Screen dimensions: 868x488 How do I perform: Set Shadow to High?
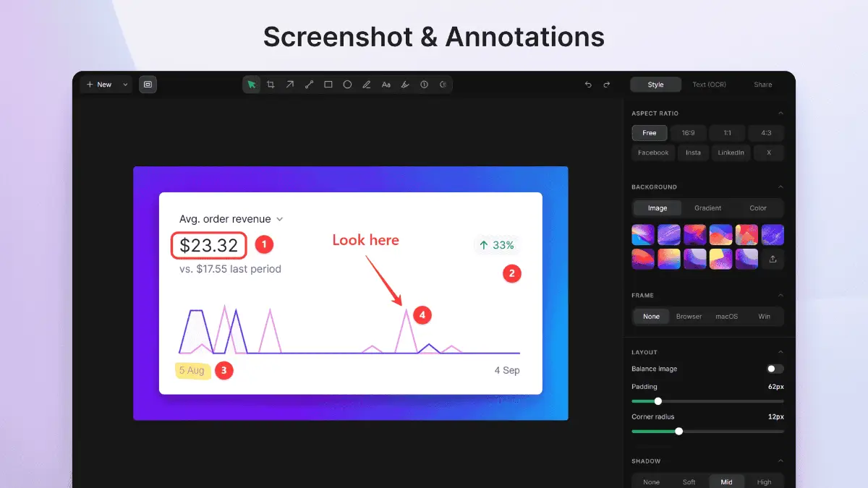[765, 482]
